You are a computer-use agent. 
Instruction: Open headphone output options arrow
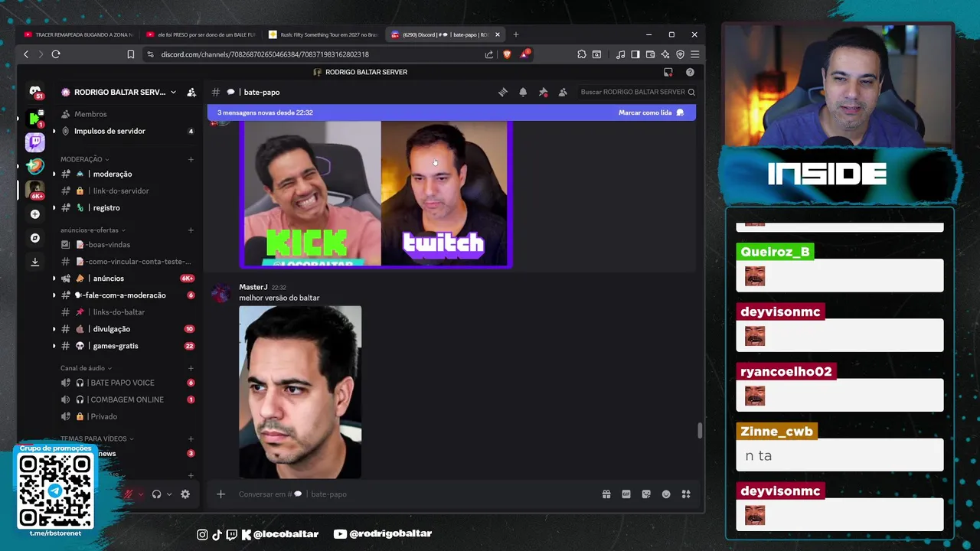point(169,494)
